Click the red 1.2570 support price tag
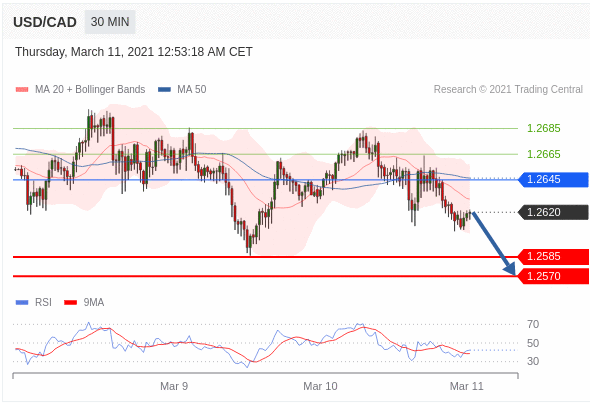 click(x=553, y=276)
